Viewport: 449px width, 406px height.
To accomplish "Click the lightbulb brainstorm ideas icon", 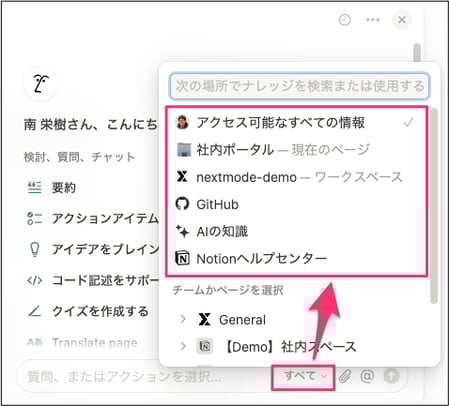I will [35, 249].
